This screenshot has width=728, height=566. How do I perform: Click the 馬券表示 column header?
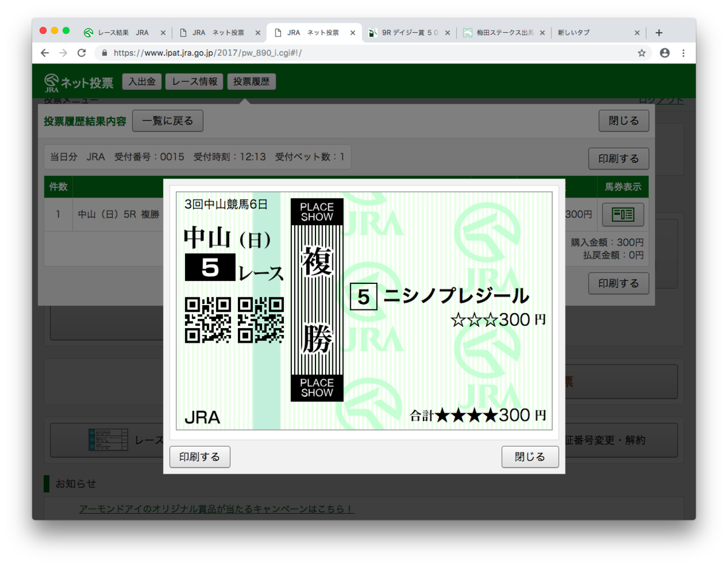(x=623, y=187)
